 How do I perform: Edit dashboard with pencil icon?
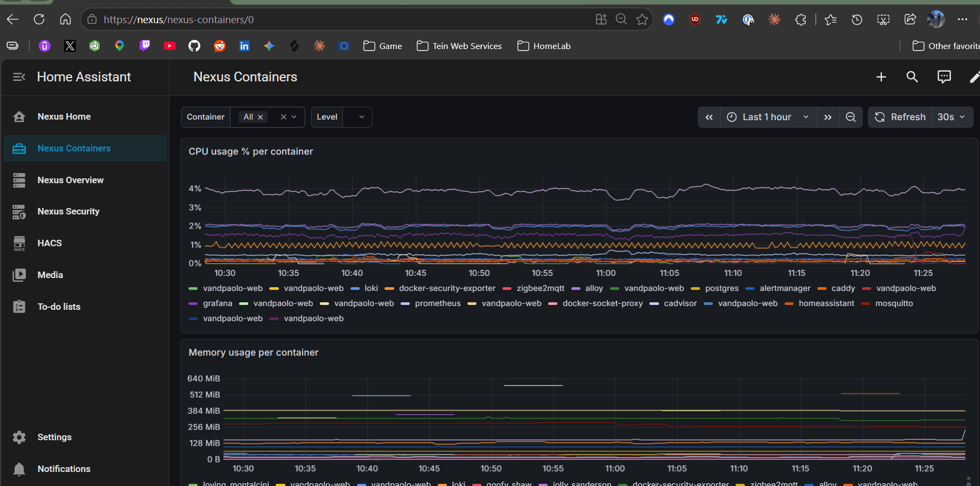974,77
